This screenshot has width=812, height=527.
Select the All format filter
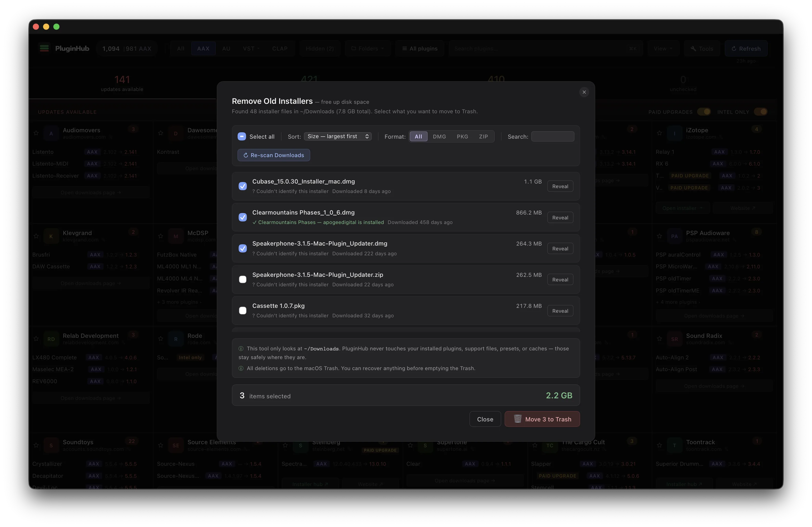point(418,136)
